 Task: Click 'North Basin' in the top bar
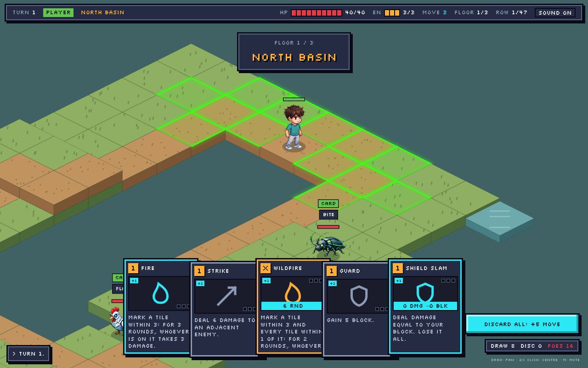click(103, 12)
